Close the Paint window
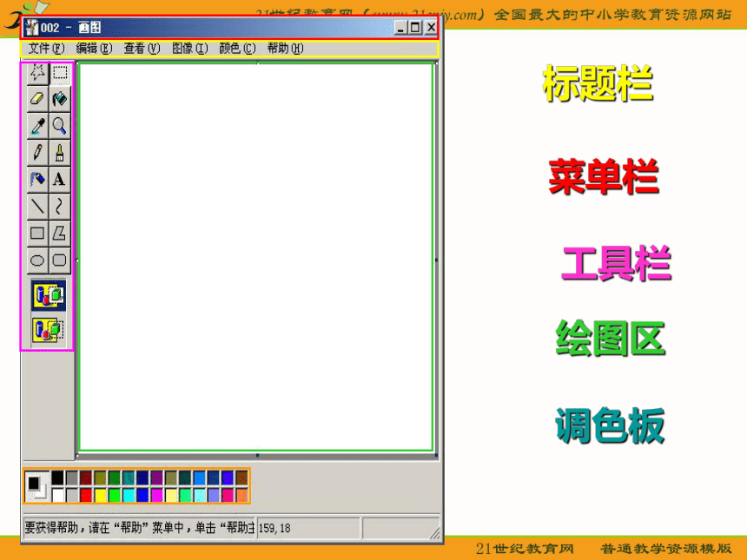Viewport: 747px width, 560px height. click(x=431, y=28)
